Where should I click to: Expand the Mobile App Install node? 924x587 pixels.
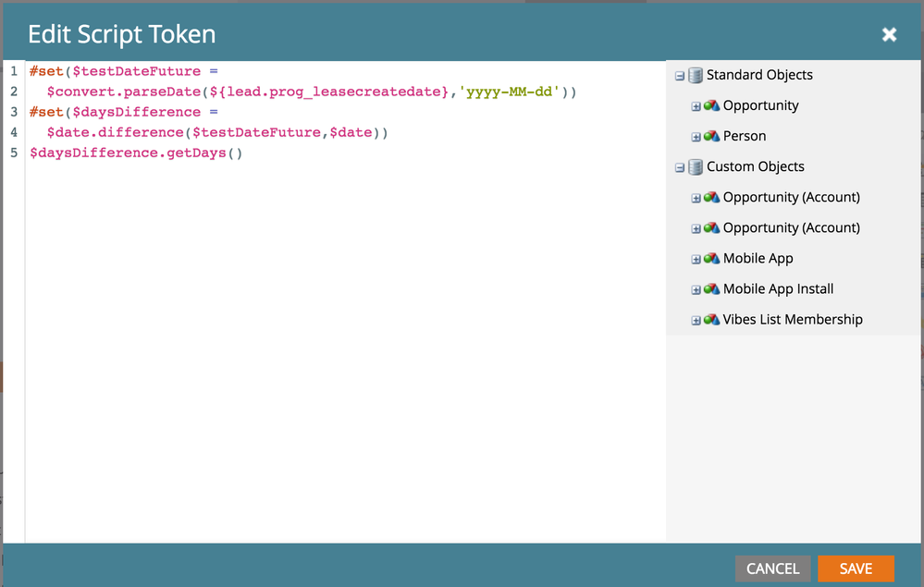pos(696,290)
